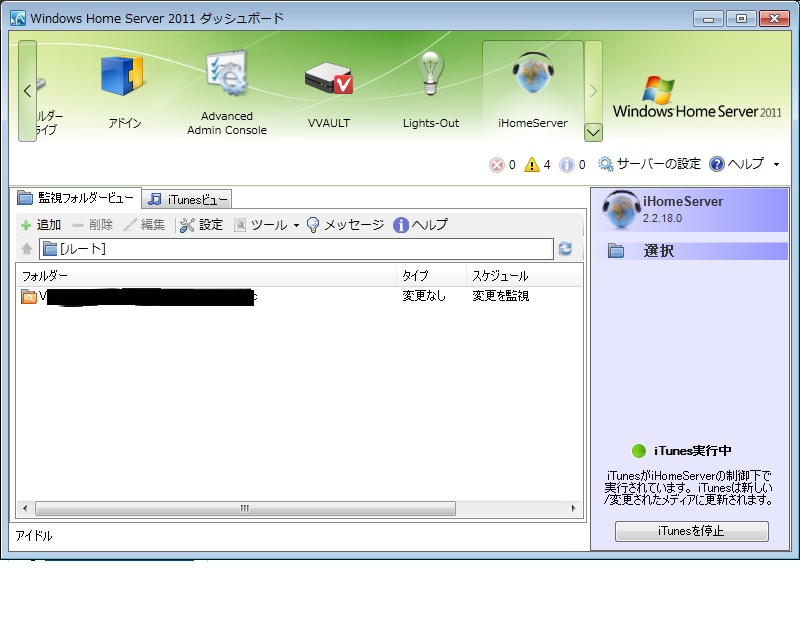Screen dimensions: 800x632
Task: Open the dashboard ヘルプ help
Action: (x=736, y=164)
